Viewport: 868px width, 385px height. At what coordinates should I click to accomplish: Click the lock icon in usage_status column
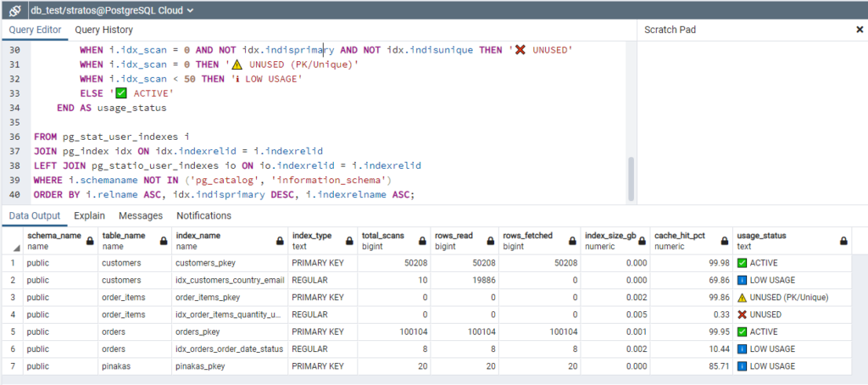843,241
